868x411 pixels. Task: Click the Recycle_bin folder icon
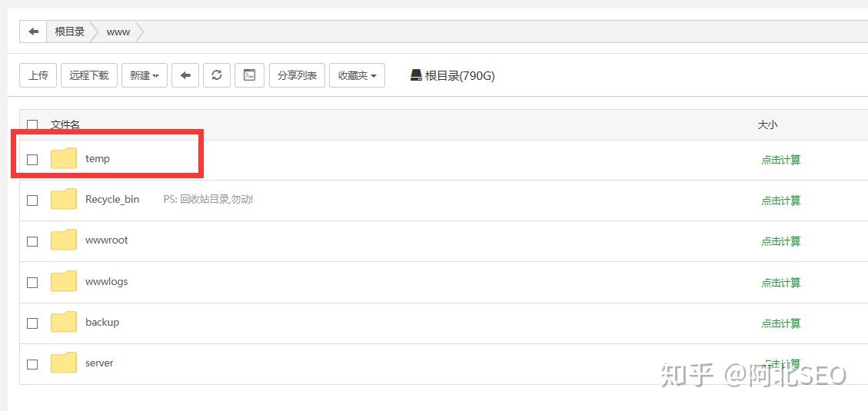point(64,199)
